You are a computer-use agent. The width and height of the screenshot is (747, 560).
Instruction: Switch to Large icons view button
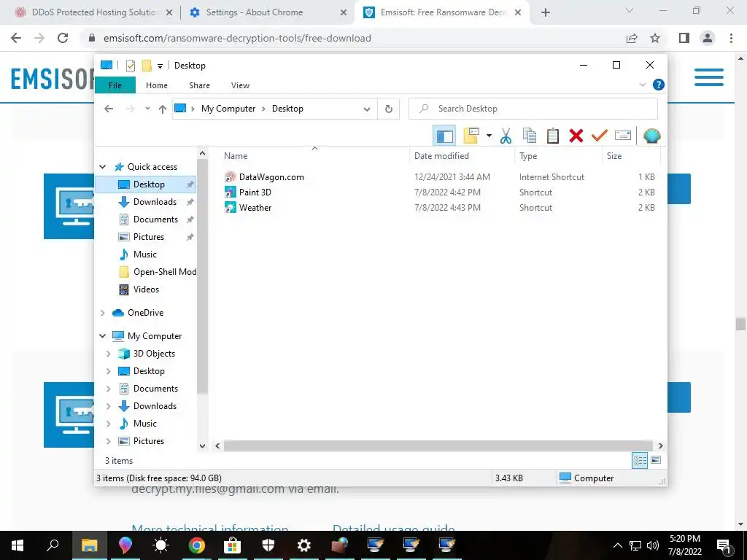click(656, 460)
